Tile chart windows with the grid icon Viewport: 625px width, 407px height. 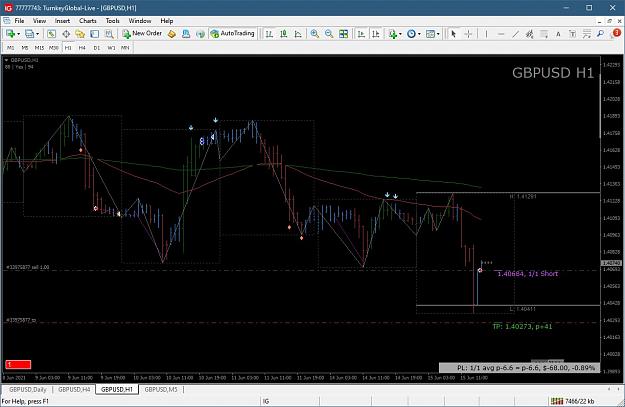344,34
